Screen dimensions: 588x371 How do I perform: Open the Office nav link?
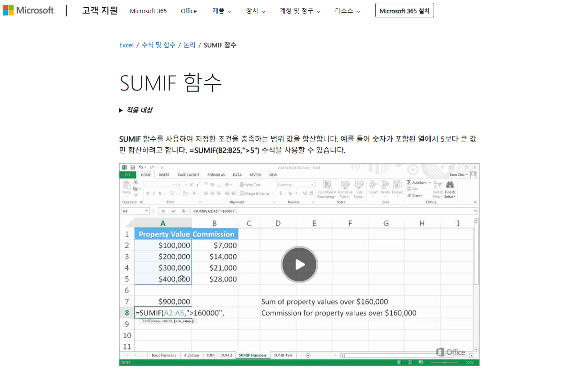tap(189, 11)
